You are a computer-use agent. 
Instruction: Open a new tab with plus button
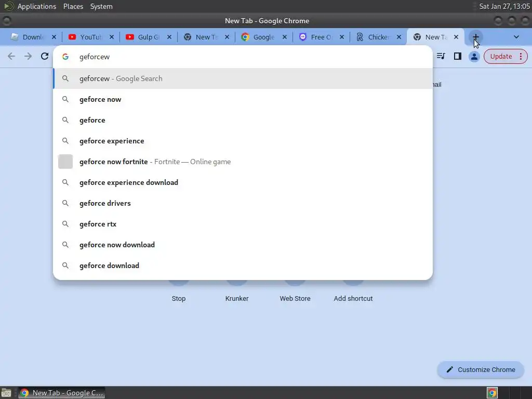(476, 37)
